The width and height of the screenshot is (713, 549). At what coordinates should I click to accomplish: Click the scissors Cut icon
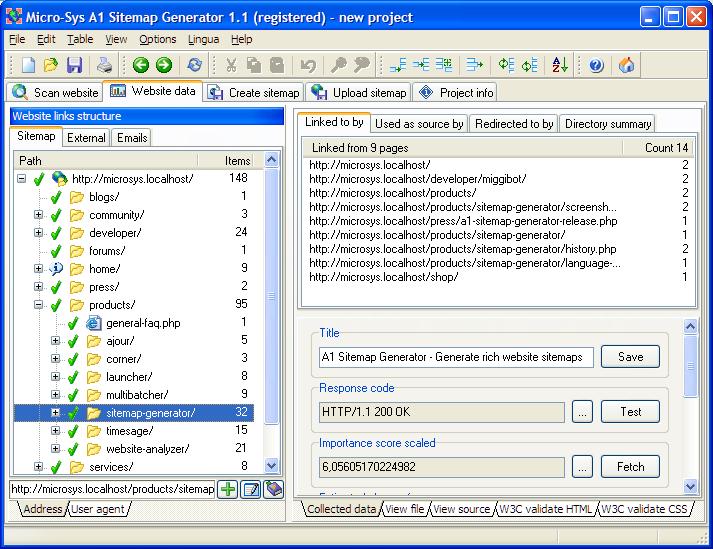pyautogui.click(x=231, y=65)
